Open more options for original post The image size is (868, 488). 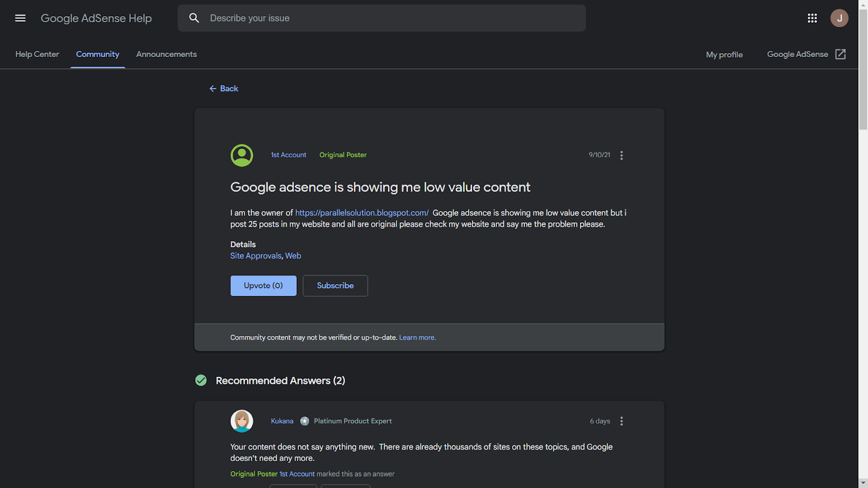[x=622, y=155]
